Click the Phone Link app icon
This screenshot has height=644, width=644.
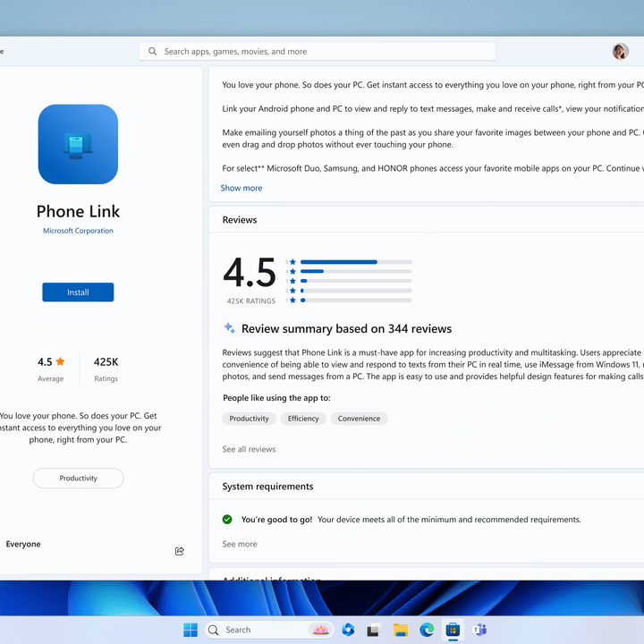coord(78,144)
